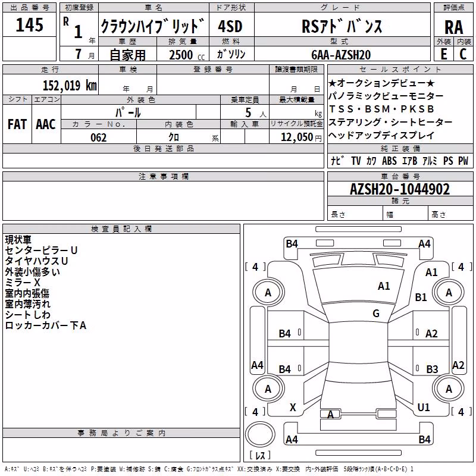Click the front-left wheel A marker
476x476 pixels.
(268, 293)
